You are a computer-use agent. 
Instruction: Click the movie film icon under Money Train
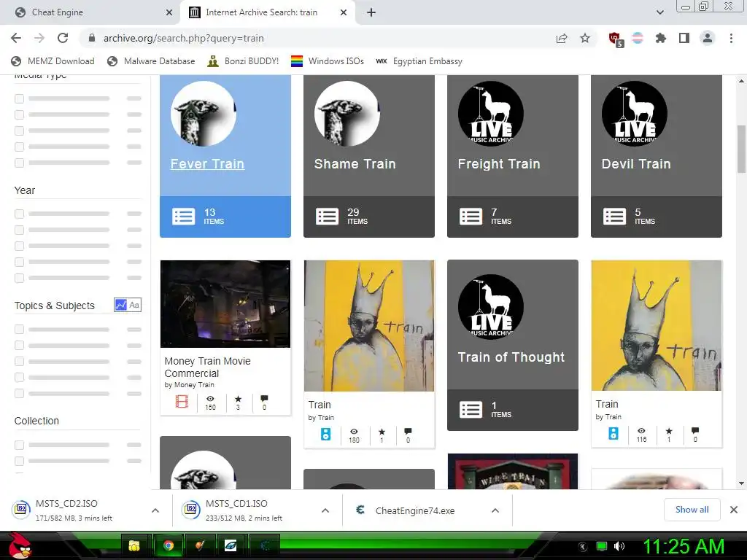pyautogui.click(x=182, y=402)
